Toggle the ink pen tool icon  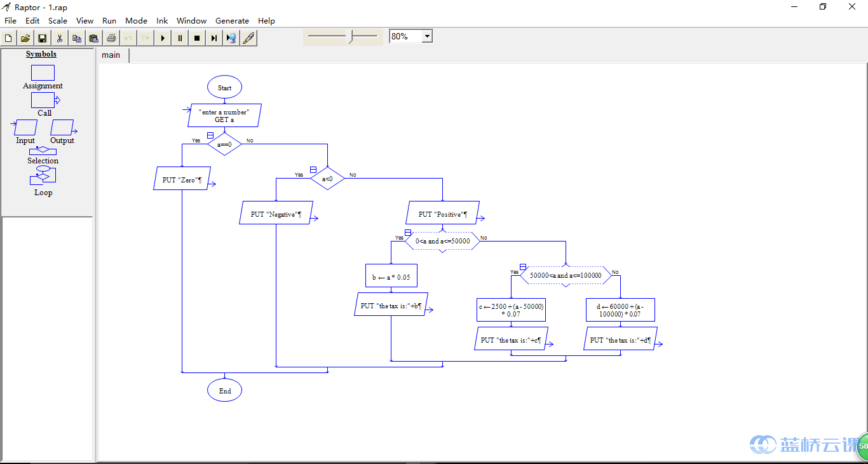[248, 38]
